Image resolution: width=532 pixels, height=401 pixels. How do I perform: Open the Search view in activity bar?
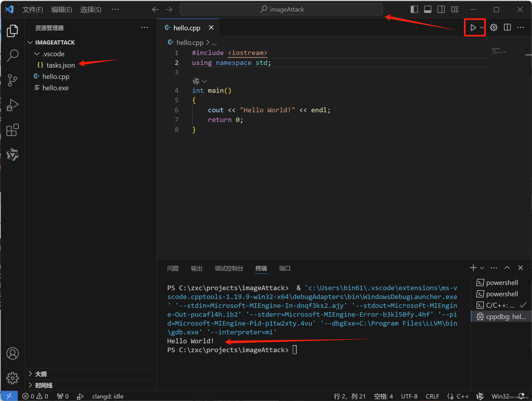pyautogui.click(x=12, y=55)
